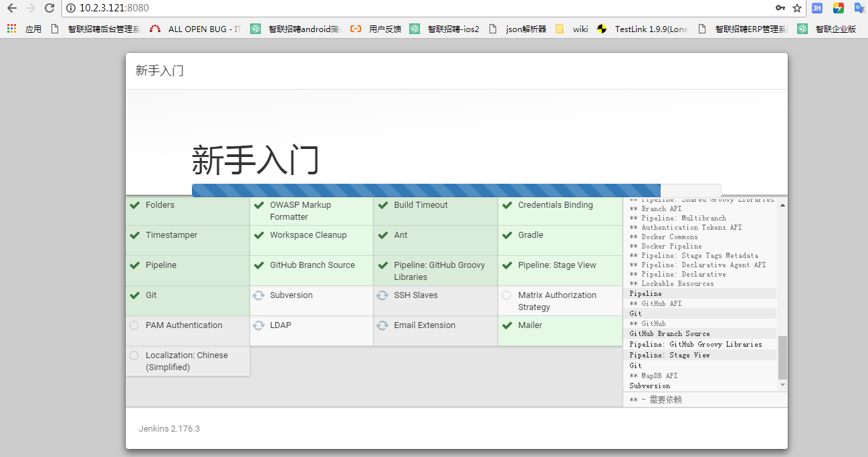Click the checkmark beside Build Timeout
The height and width of the screenshot is (457, 868).
[383, 205]
